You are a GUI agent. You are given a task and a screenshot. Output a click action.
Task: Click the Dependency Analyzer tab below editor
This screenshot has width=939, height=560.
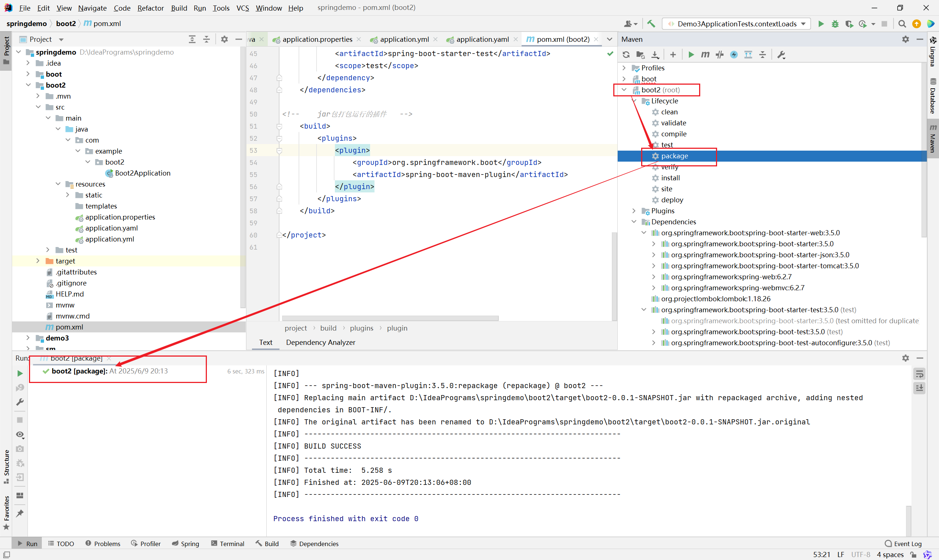pyautogui.click(x=320, y=342)
